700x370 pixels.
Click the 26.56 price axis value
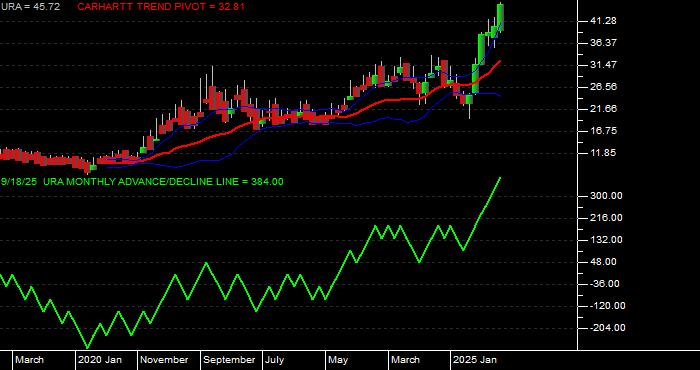pos(603,87)
